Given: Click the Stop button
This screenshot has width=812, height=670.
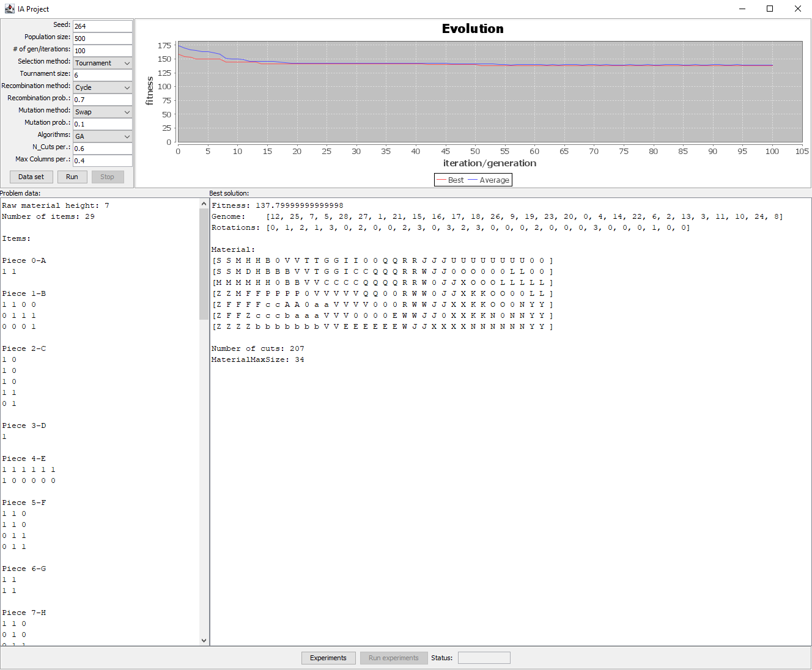Looking at the screenshot, I should (x=108, y=177).
